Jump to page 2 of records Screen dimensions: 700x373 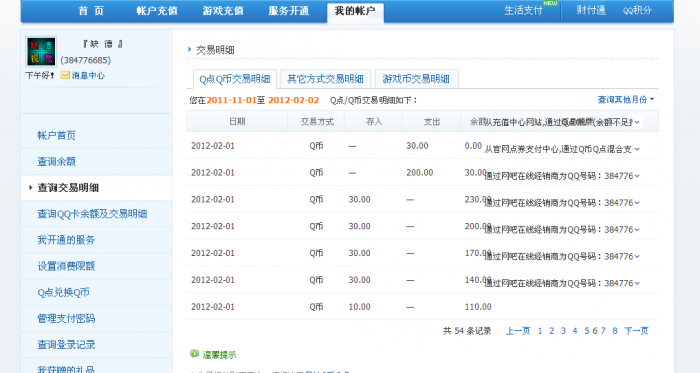tap(552, 331)
